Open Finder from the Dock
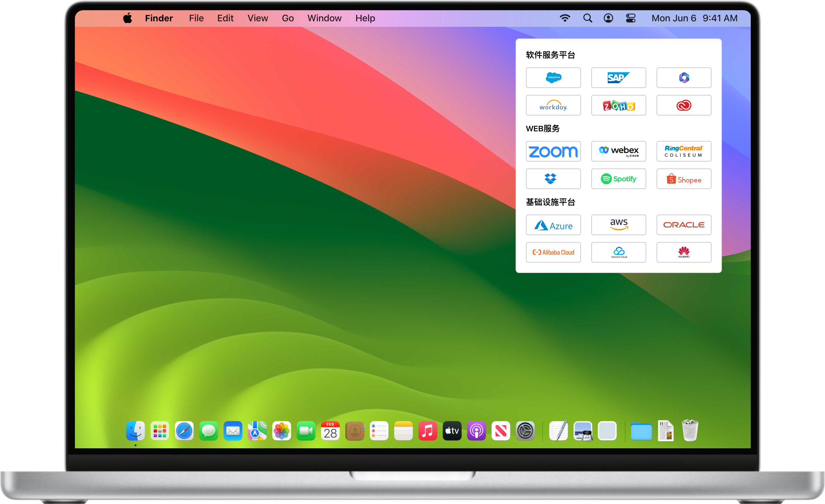Viewport: 825px width, 504px height. pyautogui.click(x=135, y=431)
